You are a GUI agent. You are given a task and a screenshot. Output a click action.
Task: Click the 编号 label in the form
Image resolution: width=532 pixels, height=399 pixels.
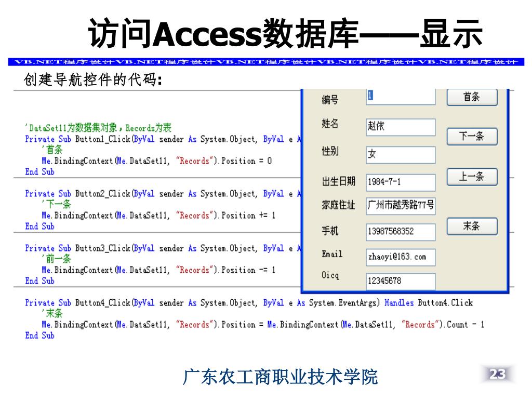(x=330, y=100)
